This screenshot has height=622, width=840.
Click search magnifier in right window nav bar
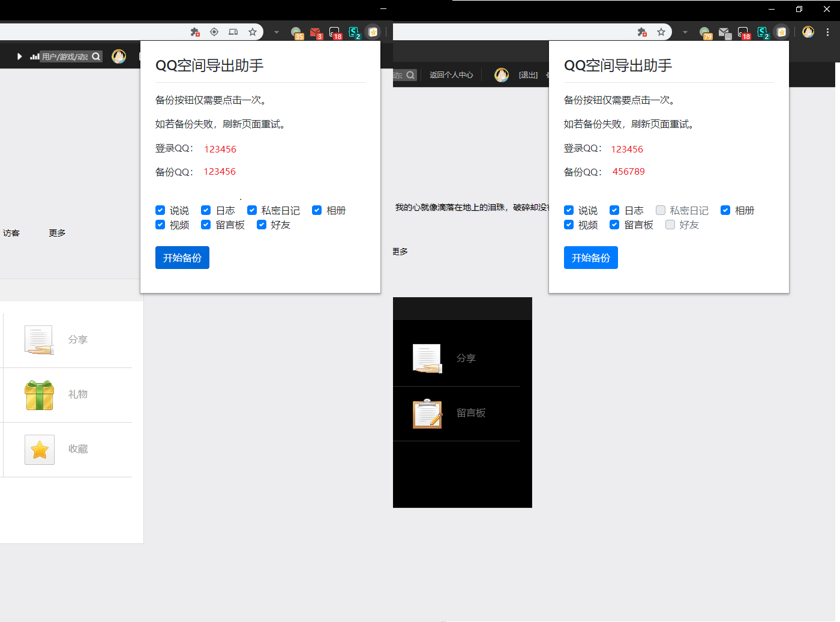point(410,75)
